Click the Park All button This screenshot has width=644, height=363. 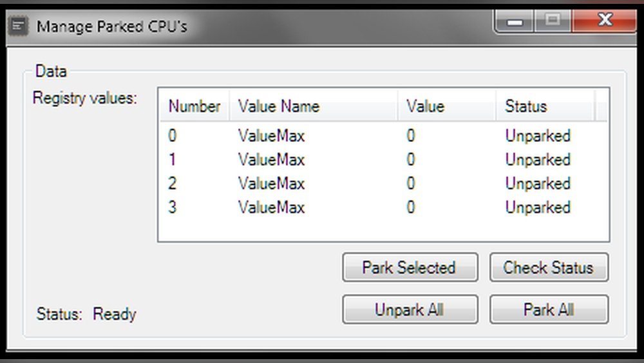(x=548, y=309)
